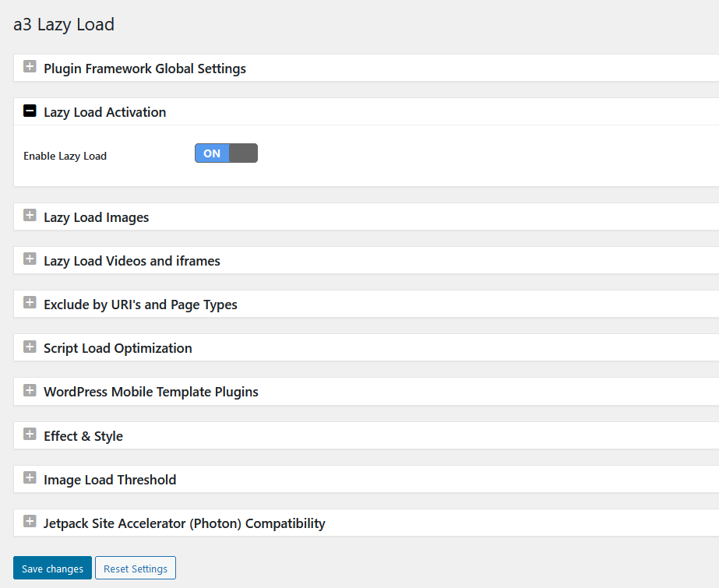Click the a3 Lazy Load page title

click(64, 25)
